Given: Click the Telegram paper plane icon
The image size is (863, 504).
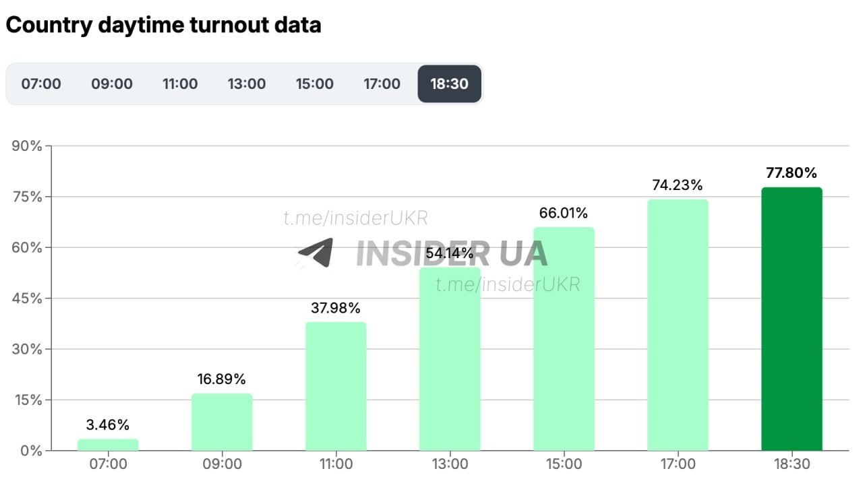Looking at the screenshot, I should (316, 253).
